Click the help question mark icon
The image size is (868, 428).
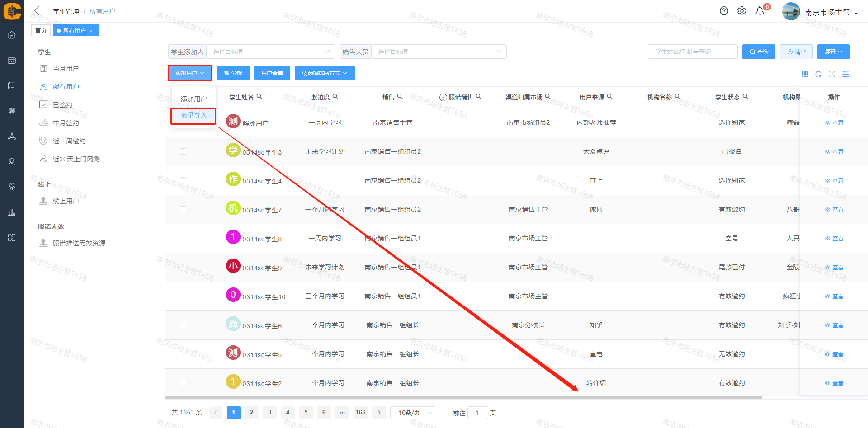click(x=724, y=11)
